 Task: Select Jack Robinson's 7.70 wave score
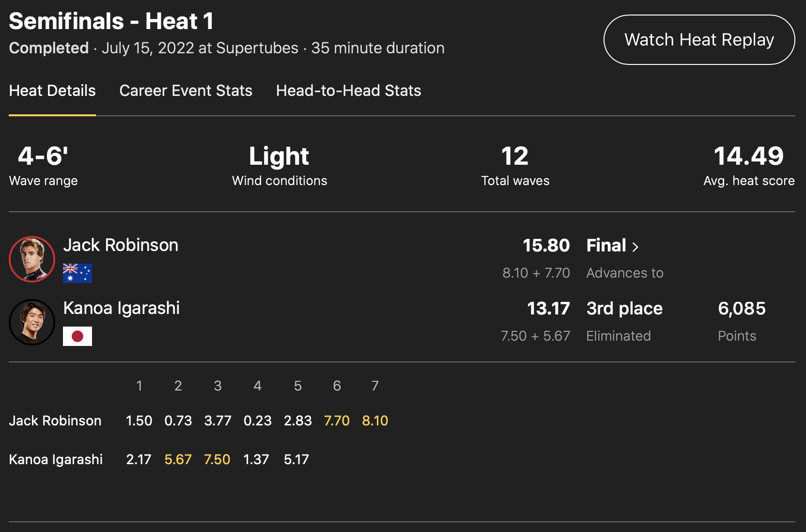[337, 421]
